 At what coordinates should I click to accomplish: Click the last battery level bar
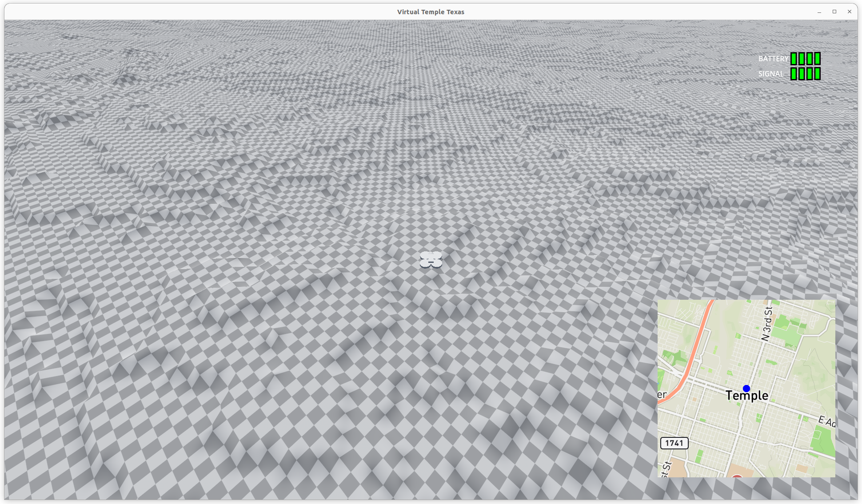click(x=818, y=59)
